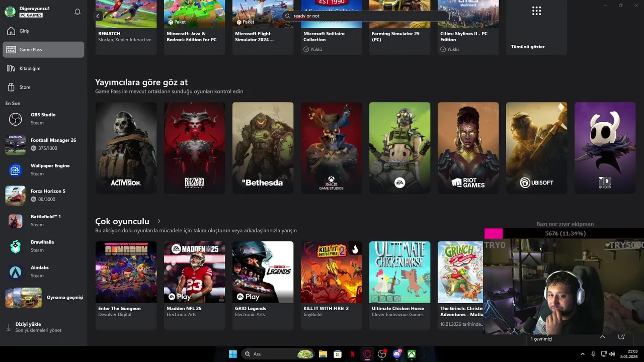Click Tümünü göster grid icon
This screenshot has width=644, height=362.
point(536,11)
